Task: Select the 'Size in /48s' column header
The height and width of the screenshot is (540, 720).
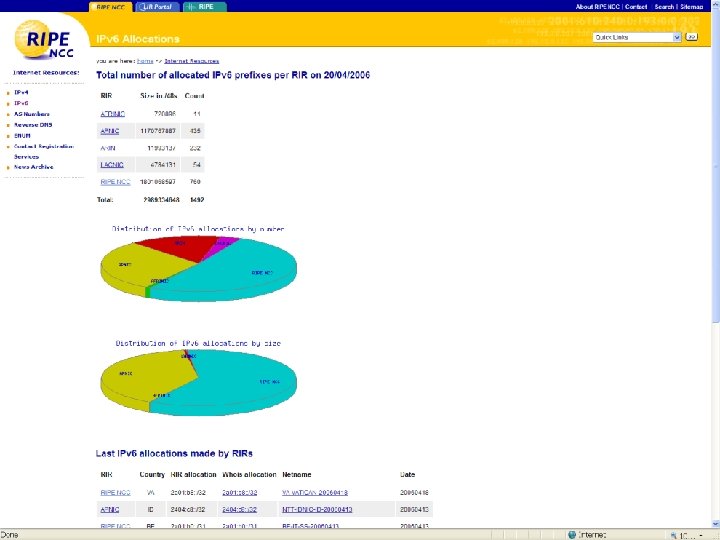Action: tap(158, 96)
